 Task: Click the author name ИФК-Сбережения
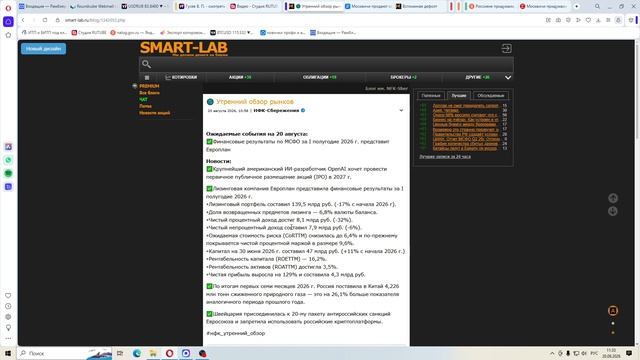[276, 111]
